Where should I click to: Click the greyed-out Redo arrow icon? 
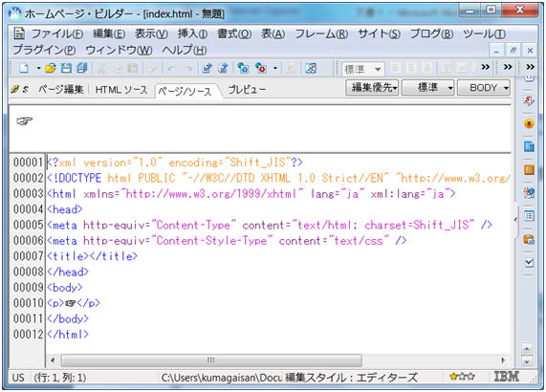[x=188, y=68]
